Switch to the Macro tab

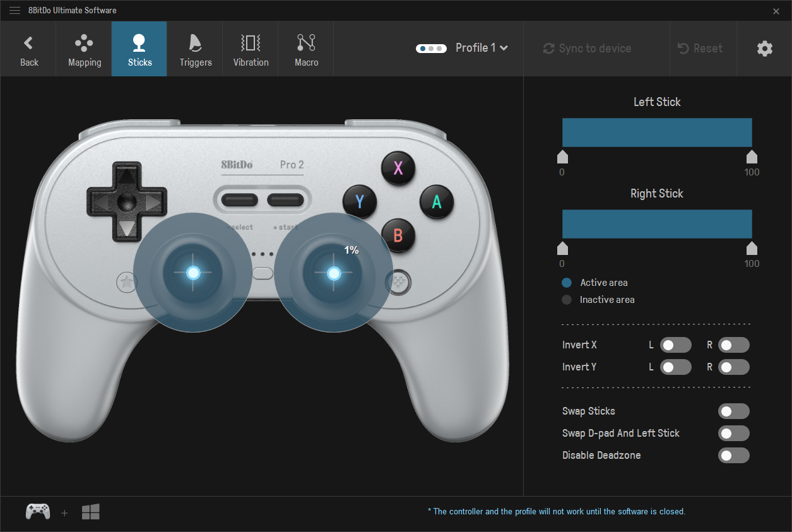(x=306, y=49)
